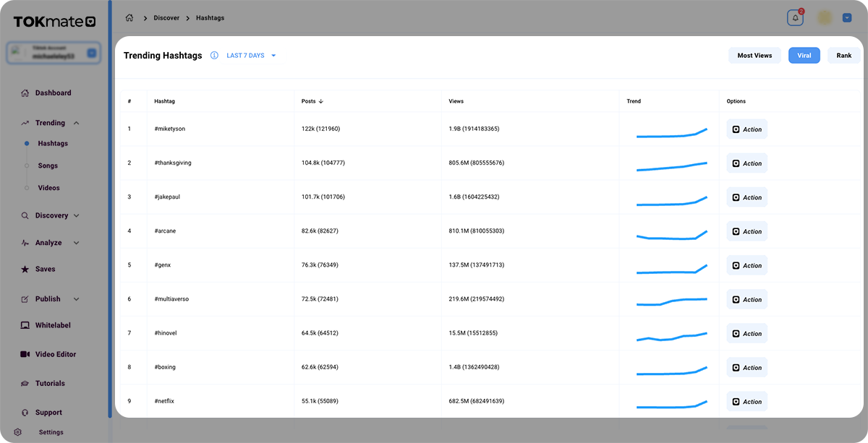868x443 pixels.
Task: Select the Viral filter
Action: click(804, 56)
